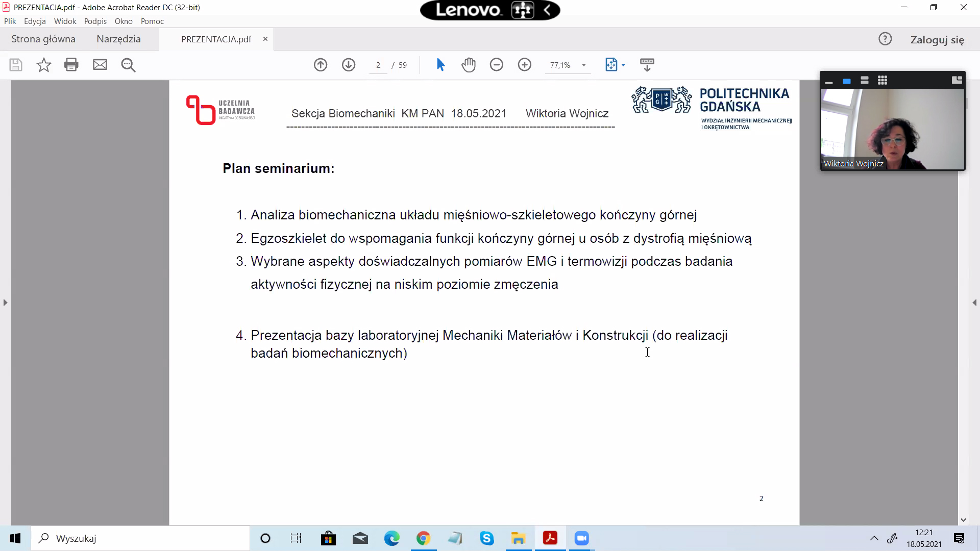Click down arrow of vertical scrollbar
The height and width of the screenshot is (551, 980).
pyautogui.click(x=963, y=520)
